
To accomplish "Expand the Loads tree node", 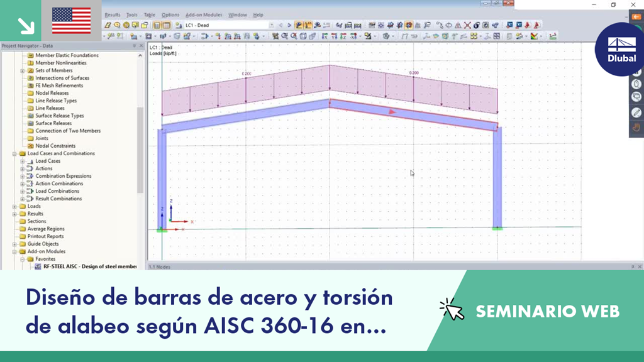I will pyautogui.click(x=14, y=206).
